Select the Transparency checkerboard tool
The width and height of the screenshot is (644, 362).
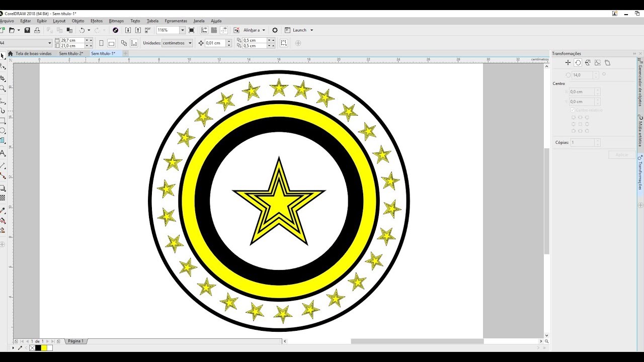coord(3,198)
